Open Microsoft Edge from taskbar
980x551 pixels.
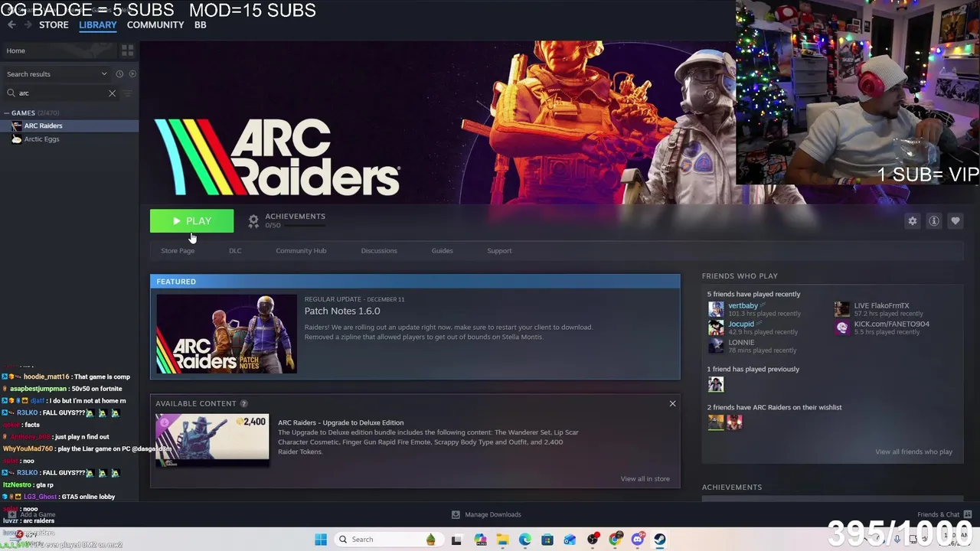pos(525,540)
